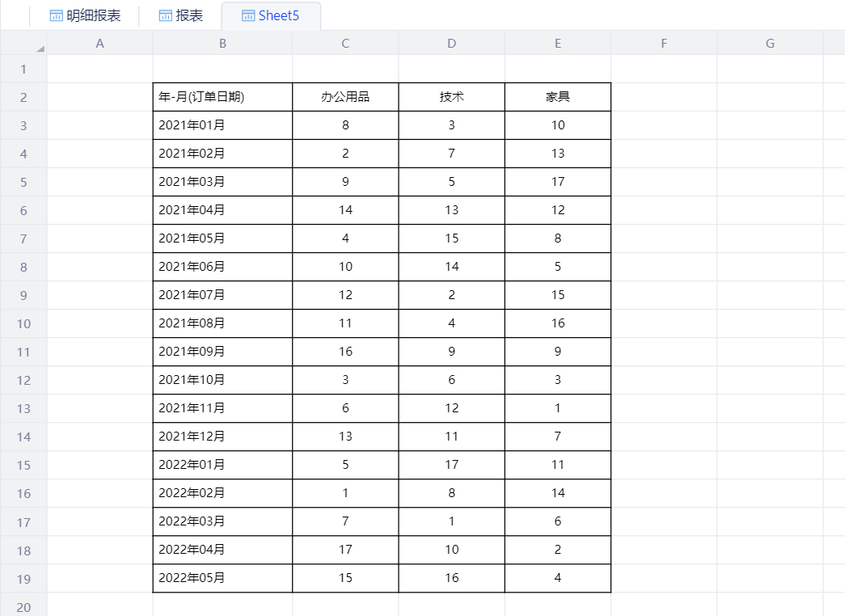The height and width of the screenshot is (616, 845).
Task: Select row 20 header
Action: (23, 606)
